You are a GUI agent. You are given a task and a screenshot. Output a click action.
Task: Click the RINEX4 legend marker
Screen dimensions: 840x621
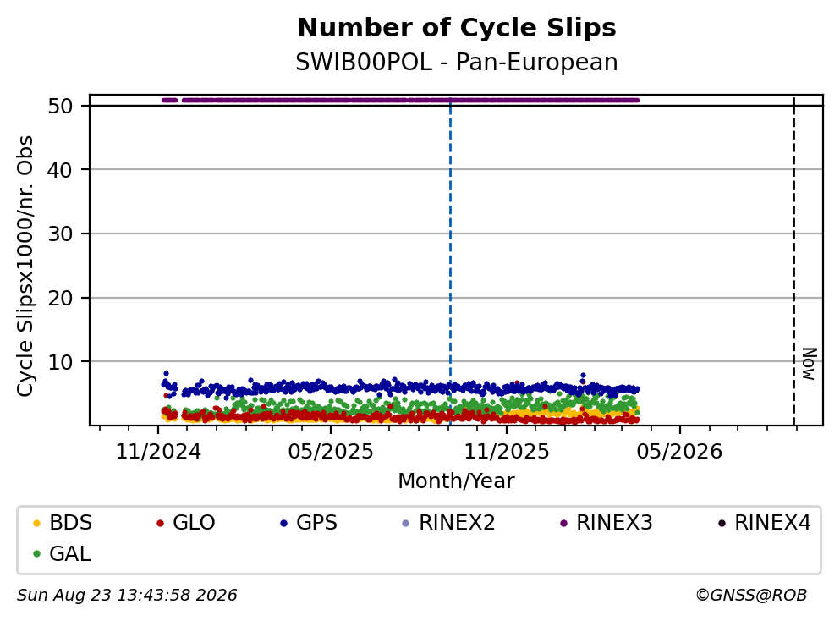tap(722, 523)
